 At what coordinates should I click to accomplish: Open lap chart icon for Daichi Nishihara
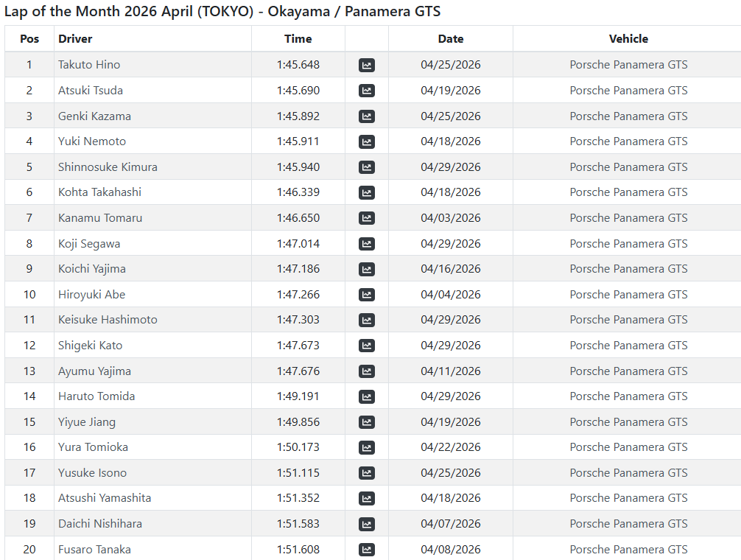coord(367,525)
